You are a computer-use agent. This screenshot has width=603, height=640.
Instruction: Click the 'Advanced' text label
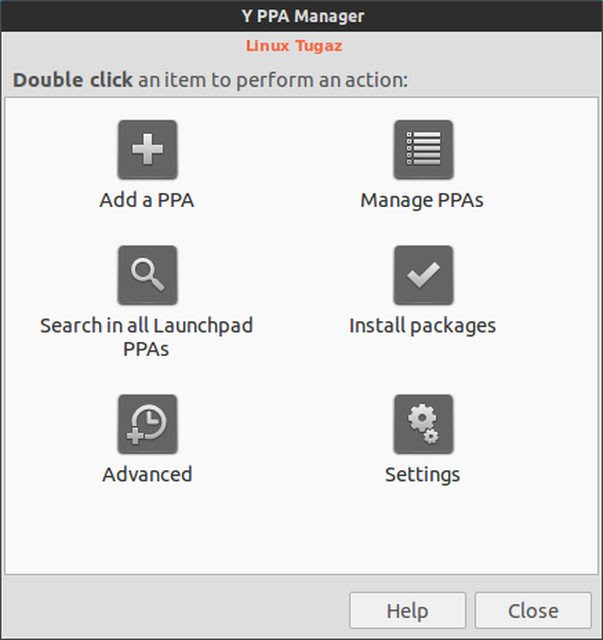click(x=147, y=474)
